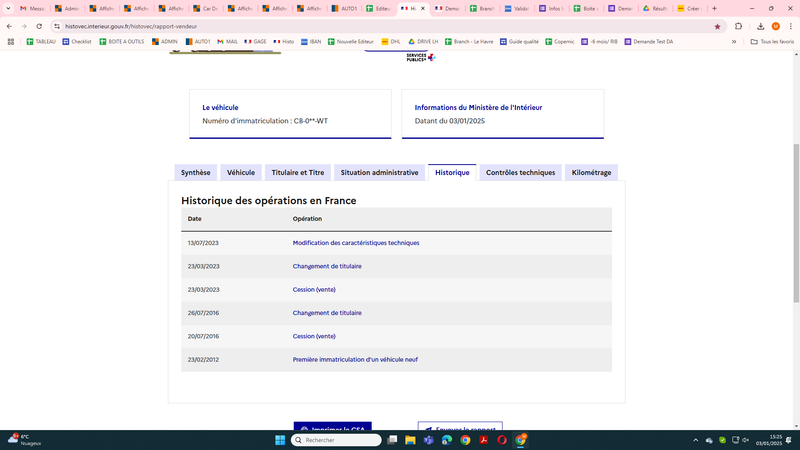Image resolution: width=800 pixels, height=450 pixels.
Task: Click the Imprimer le CSA button
Action: coord(333,427)
